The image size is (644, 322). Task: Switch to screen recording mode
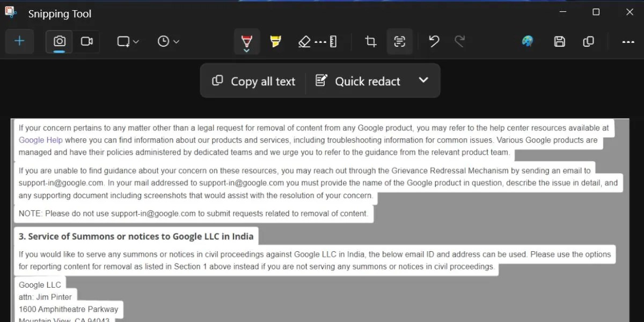pyautogui.click(x=87, y=41)
